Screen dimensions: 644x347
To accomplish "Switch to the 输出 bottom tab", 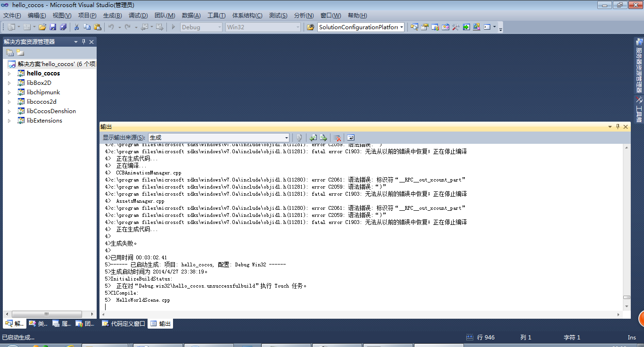I will 160,324.
